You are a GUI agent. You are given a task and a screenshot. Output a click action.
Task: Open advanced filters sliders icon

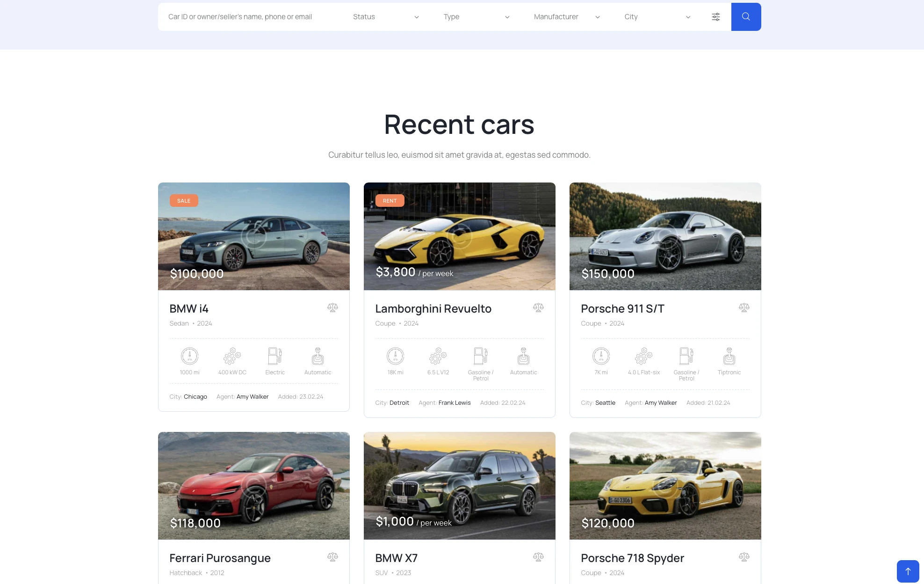tap(715, 17)
